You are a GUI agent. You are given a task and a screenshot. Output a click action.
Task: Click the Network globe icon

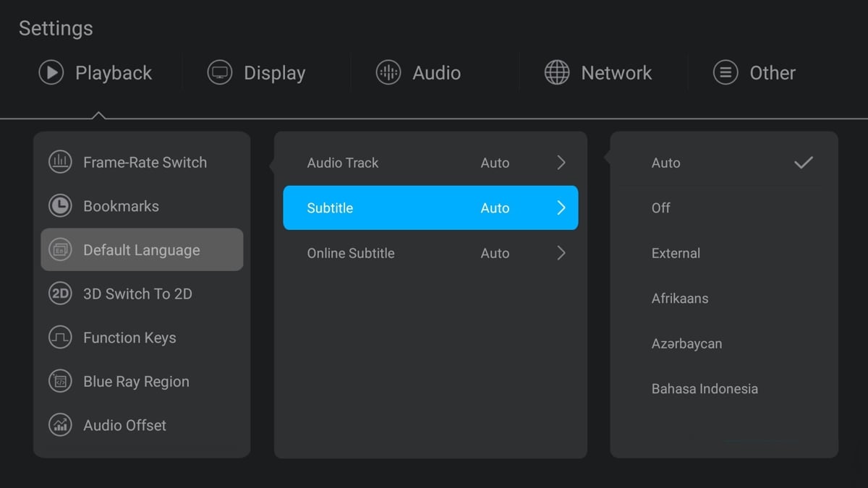(556, 72)
